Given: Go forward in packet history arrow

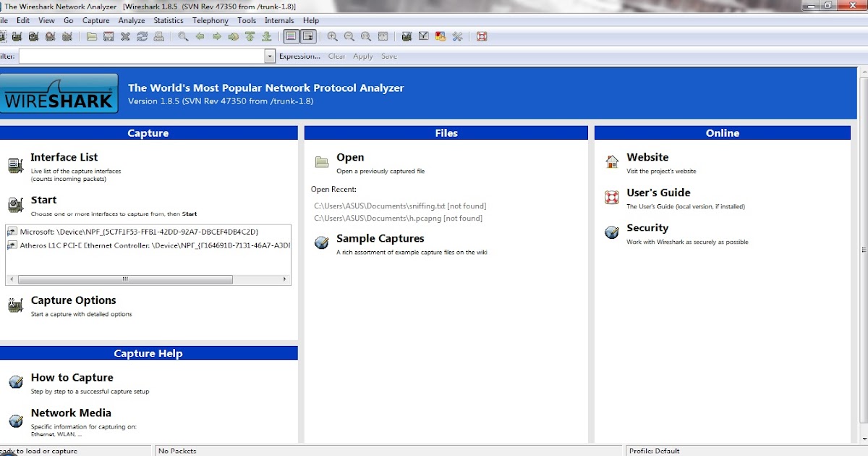Looking at the screenshot, I should point(216,36).
